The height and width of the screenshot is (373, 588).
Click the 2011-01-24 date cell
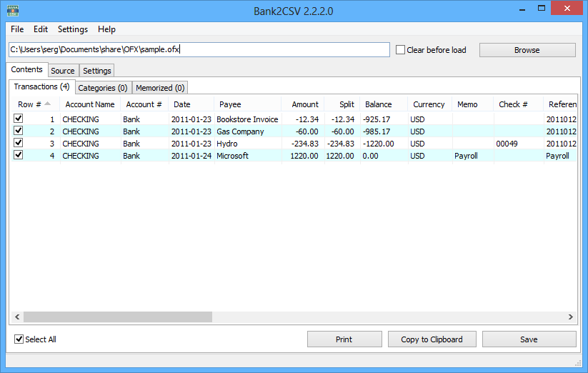[x=191, y=156]
